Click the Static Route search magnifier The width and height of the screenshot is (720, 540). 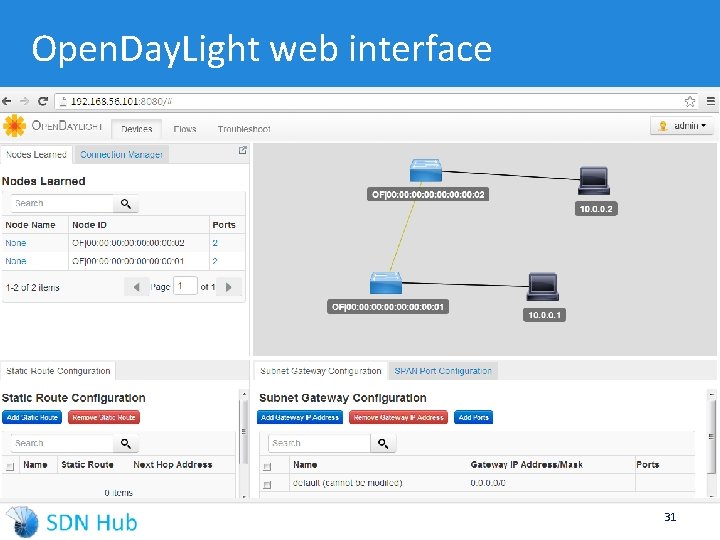[125, 443]
